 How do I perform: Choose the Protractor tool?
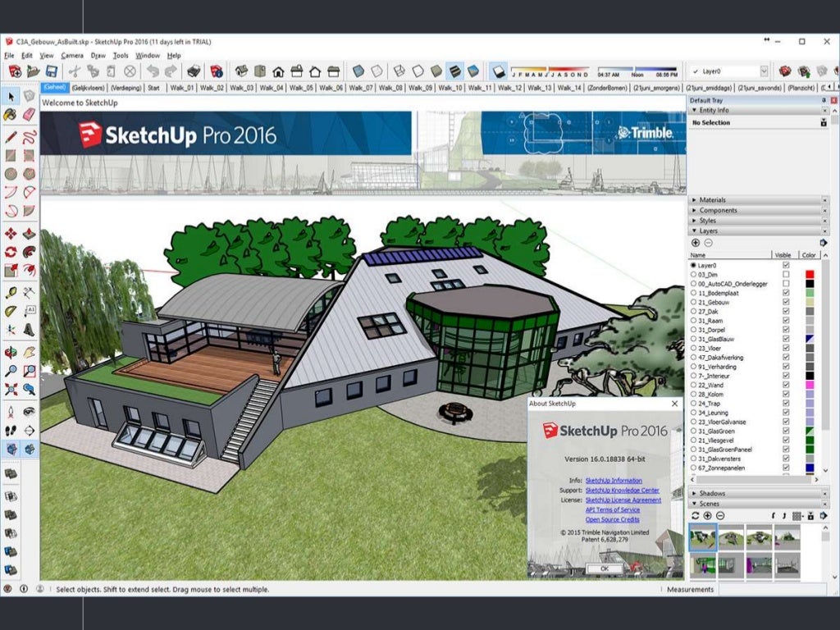[11, 311]
